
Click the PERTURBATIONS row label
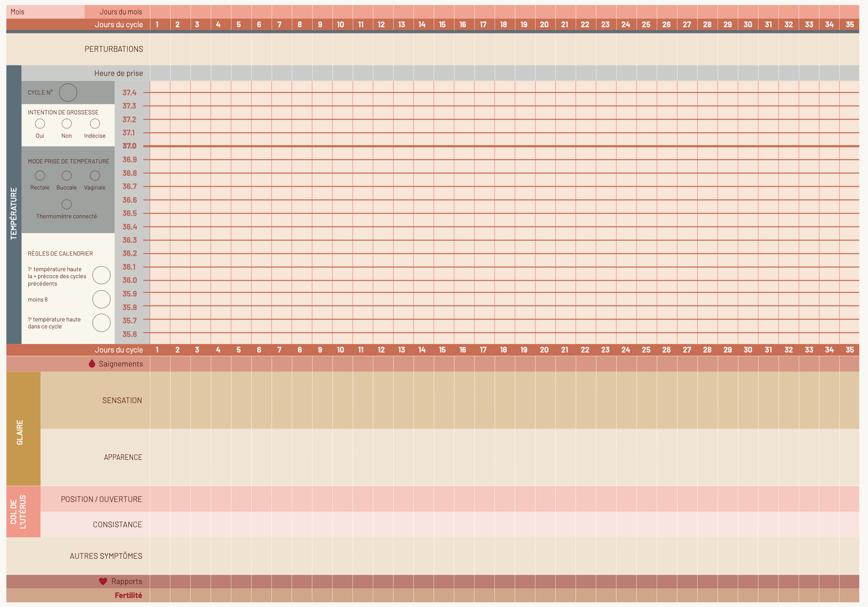click(114, 49)
